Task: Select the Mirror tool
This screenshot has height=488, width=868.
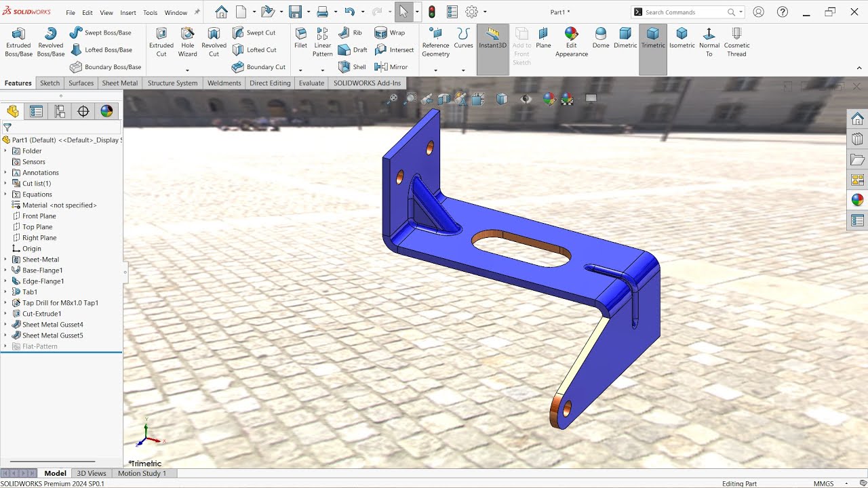Action: (391, 67)
